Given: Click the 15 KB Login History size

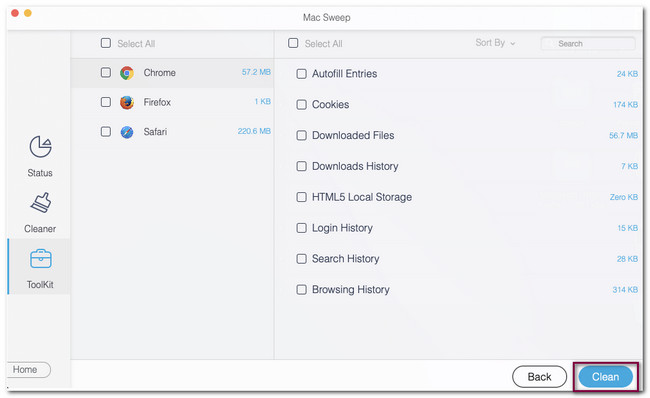Looking at the screenshot, I should click(628, 228).
